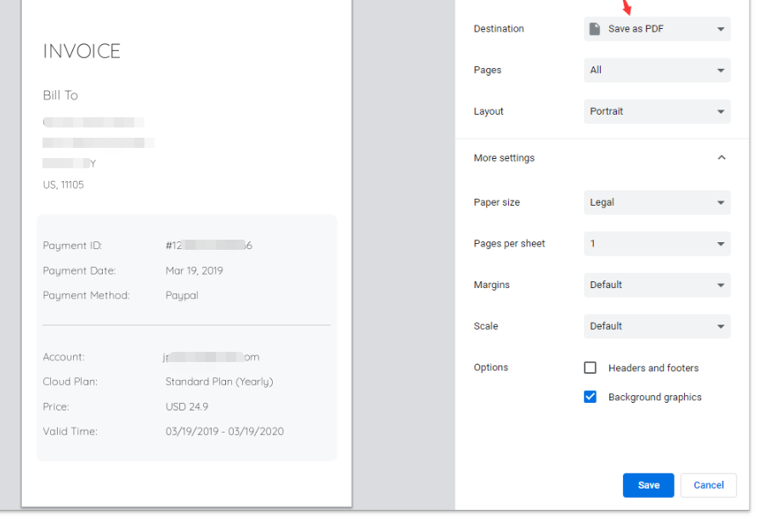Click the 'Account:' label in invoice
The height and width of the screenshot is (532, 758).
click(x=64, y=357)
